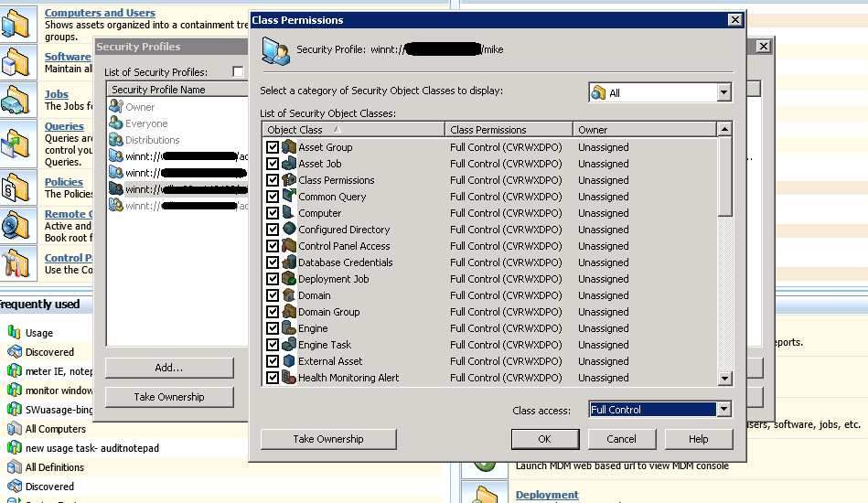Click the Distributions profile icon
This screenshot has width=868, height=503.
[x=116, y=140]
